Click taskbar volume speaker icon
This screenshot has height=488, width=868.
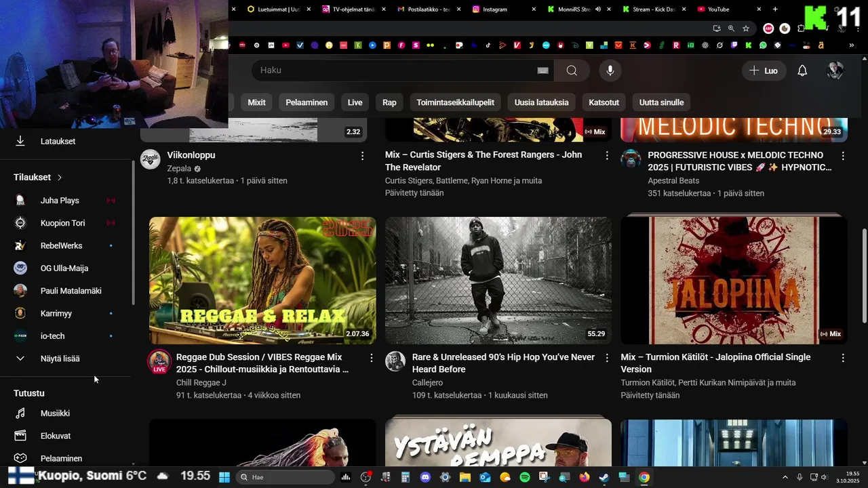825,477
